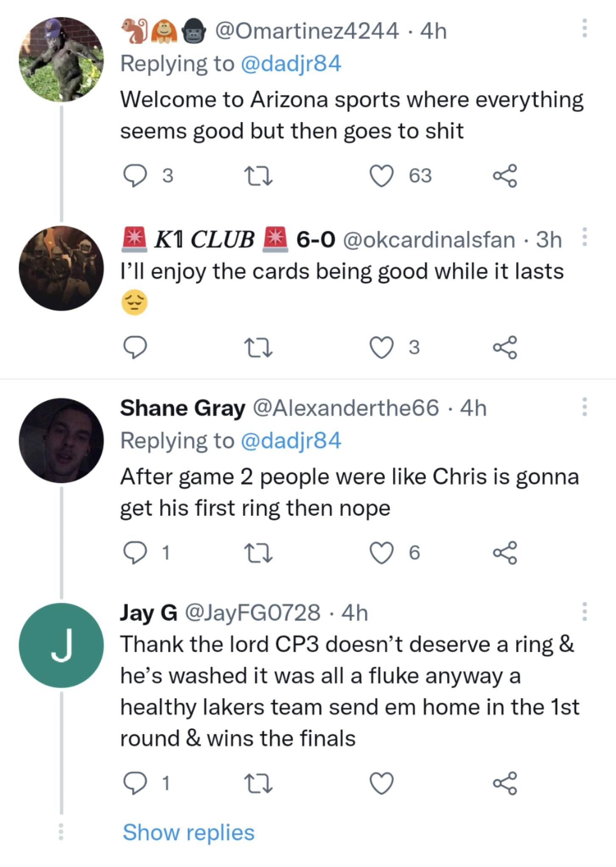The image size is (616, 867).
Task: Retweet the K1 CLUB tweet
Action: [259, 347]
